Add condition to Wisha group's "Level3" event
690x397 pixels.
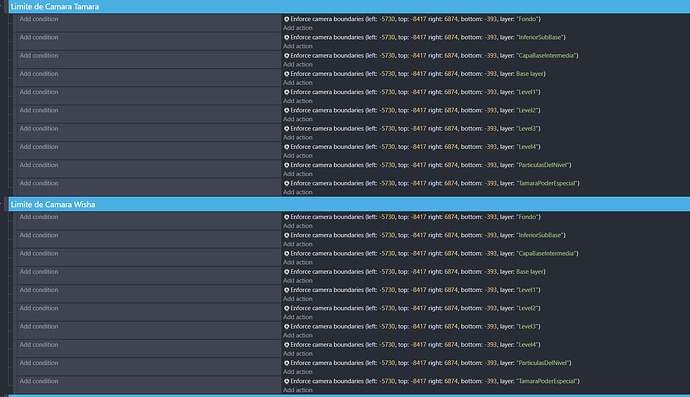point(39,327)
